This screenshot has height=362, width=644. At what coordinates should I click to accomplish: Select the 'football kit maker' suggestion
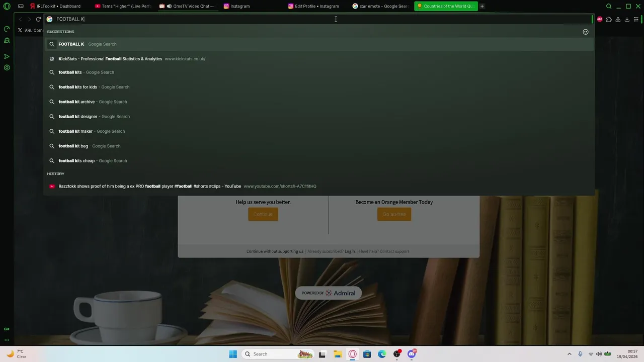pyautogui.click(x=320, y=131)
